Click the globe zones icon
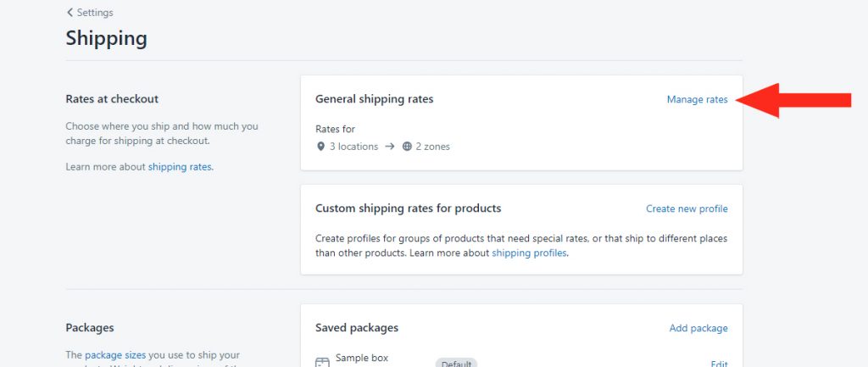 click(x=407, y=147)
